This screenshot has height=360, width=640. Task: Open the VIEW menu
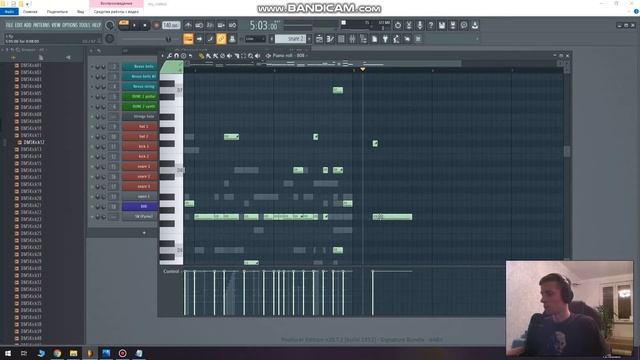click(x=56, y=25)
